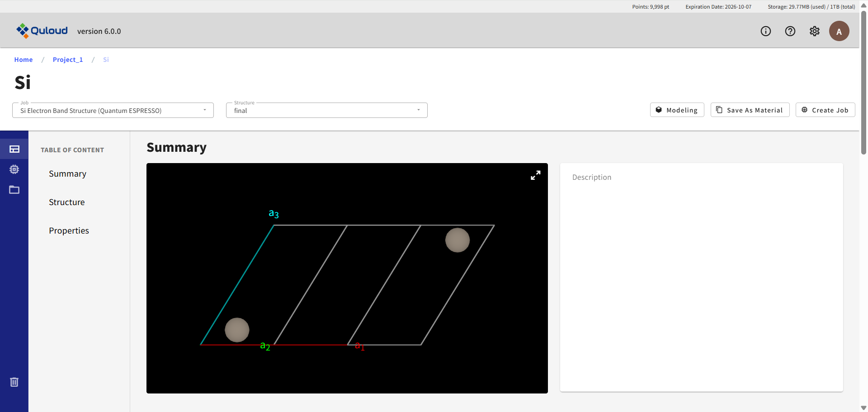Screen dimensions: 868x412
Task: Click the user avatar A
Action: [839, 31]
